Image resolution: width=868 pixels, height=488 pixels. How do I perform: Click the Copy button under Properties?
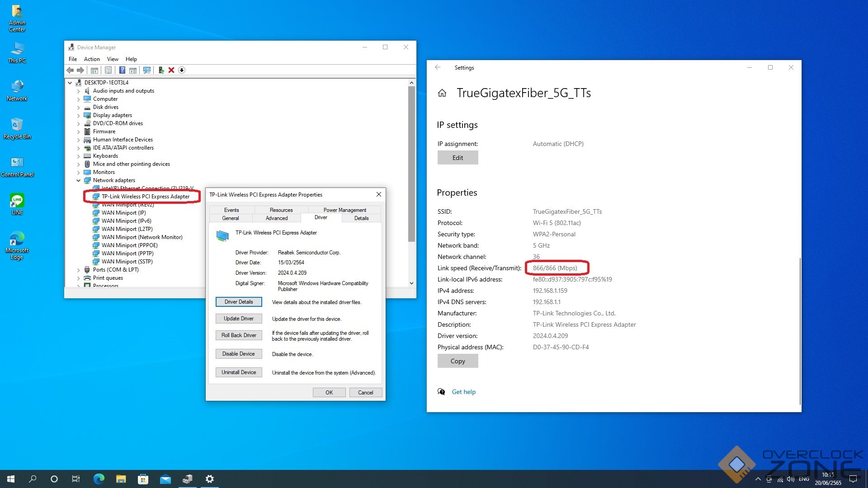pyautogui.click(x=458, y=361)
